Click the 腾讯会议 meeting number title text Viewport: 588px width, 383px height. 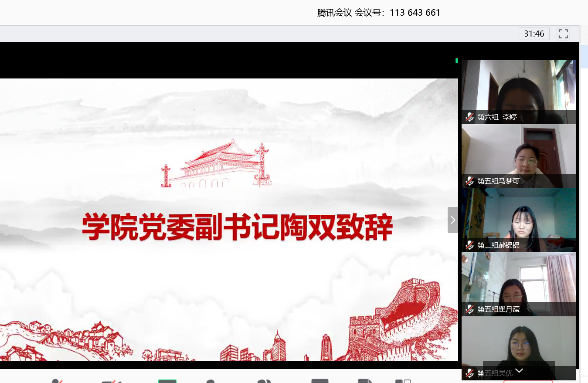click(378, 13)
